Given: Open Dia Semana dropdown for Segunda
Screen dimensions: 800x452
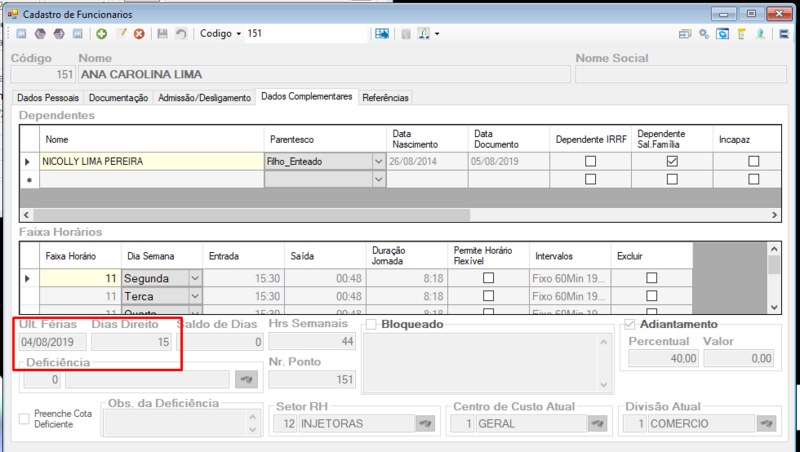Looking at the screenshot, I should [x=195, y=279].
